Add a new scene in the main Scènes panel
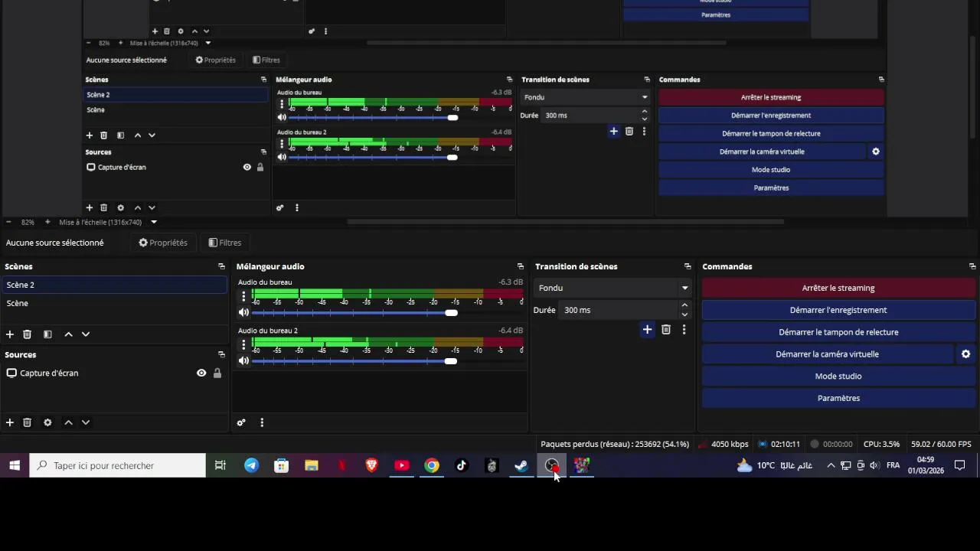Image resolution: width=980 pixels, height=551 pixels. [x=10, y=334]
